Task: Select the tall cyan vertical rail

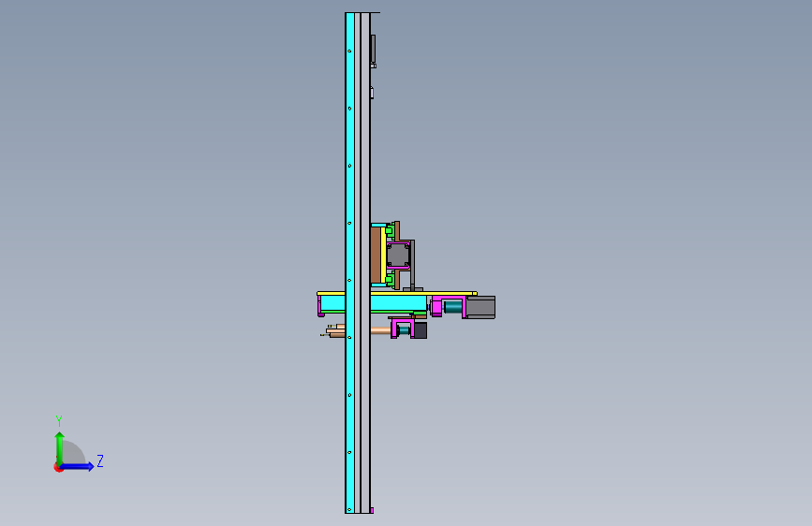Action: [x=350, y=263]
